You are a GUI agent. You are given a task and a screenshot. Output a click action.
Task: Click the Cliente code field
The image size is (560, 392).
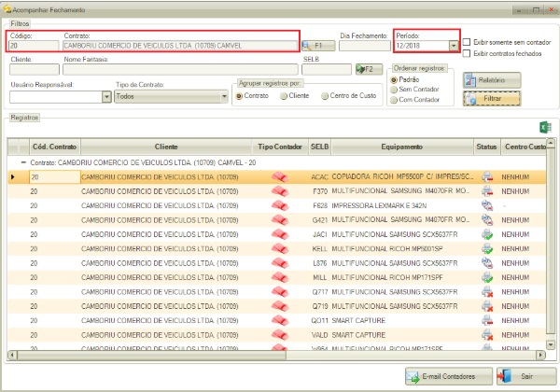[x=35, y=69]
